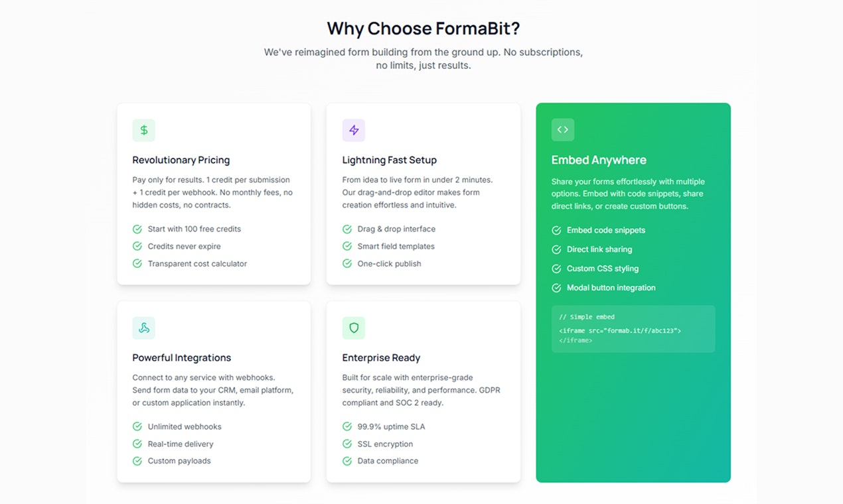The image size is (843, 504).
Task: Select the lightning bolt icon on Lightning Fast Setup
Action: point(354,130)
